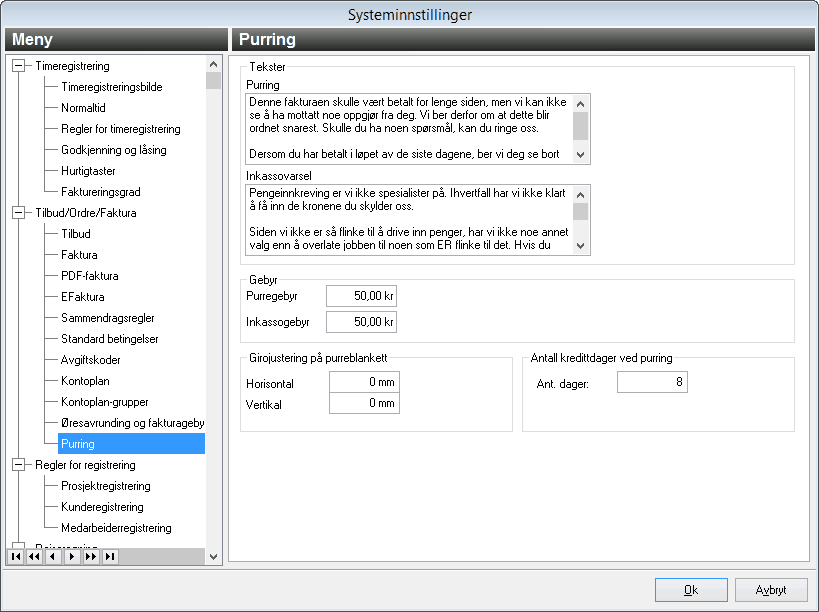Select Godkjenning og låsing

tap(114, 150)
